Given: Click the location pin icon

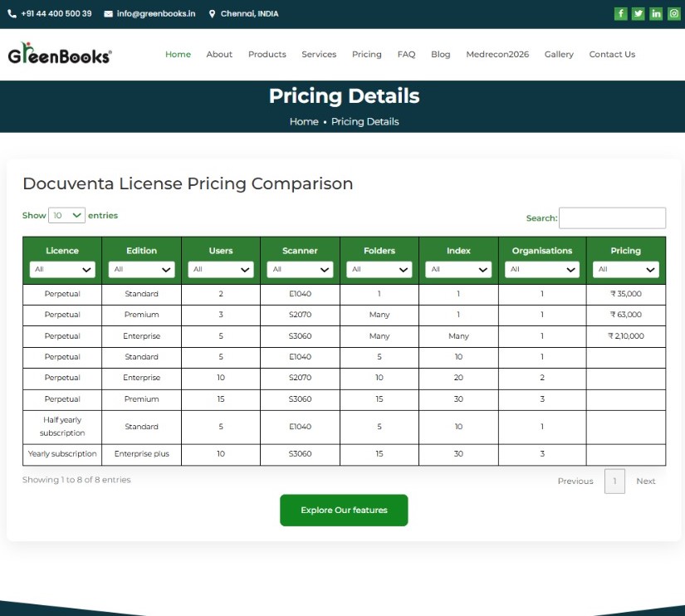Looking at the screenshot, I should coord(213,14).
